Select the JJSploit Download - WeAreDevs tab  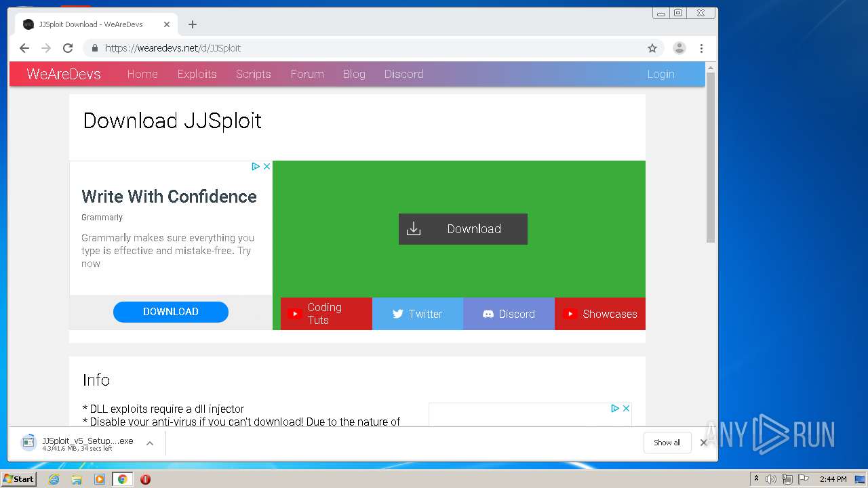click(x=96, y=24)
